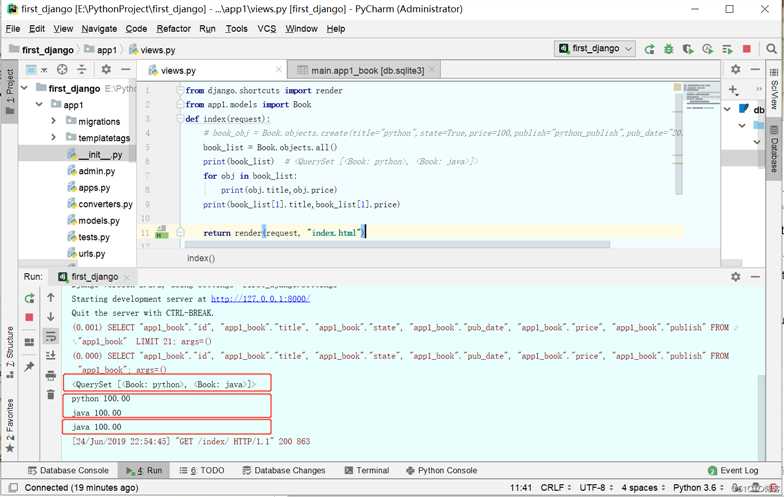Collapse the first_django project root node
Image resolution: width=784 pixels, height=497 pixels.
coord(24,88)
